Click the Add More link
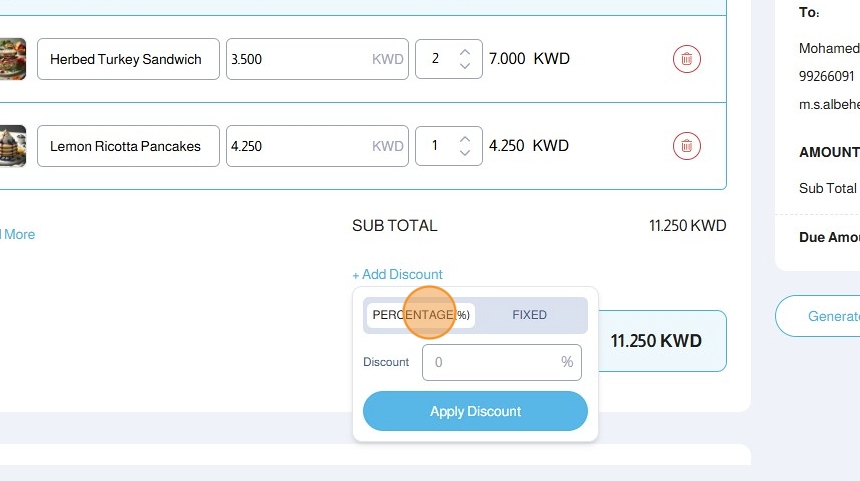This screenshot has height=481, width=860. click(x=18, y=234)
